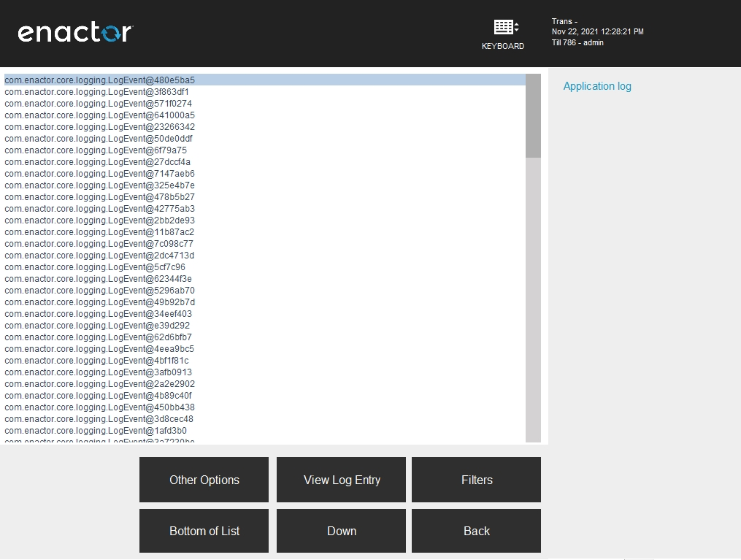Jump to Bottom of List

point(204,531)
